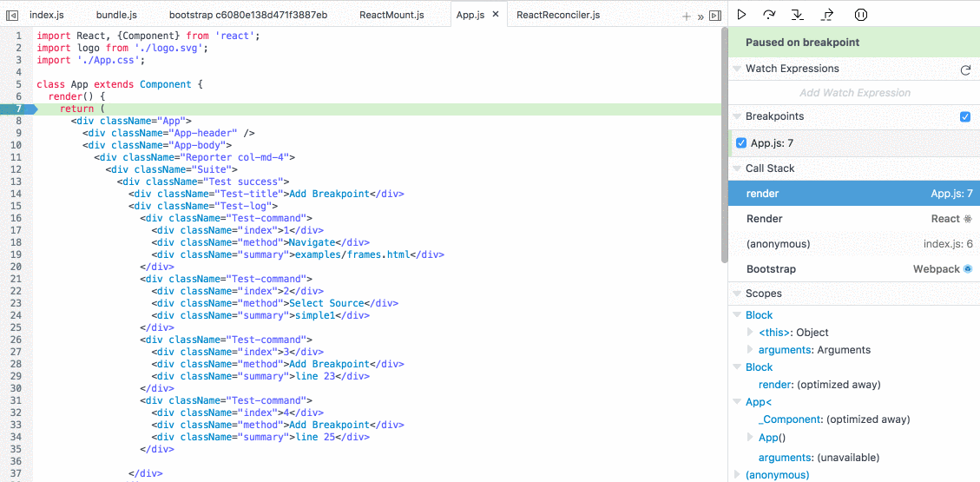Click 'arguments: (unavailable)' entry
This screenshot has height=482, width=980.
pyautogui.click(x=819, y=457)
